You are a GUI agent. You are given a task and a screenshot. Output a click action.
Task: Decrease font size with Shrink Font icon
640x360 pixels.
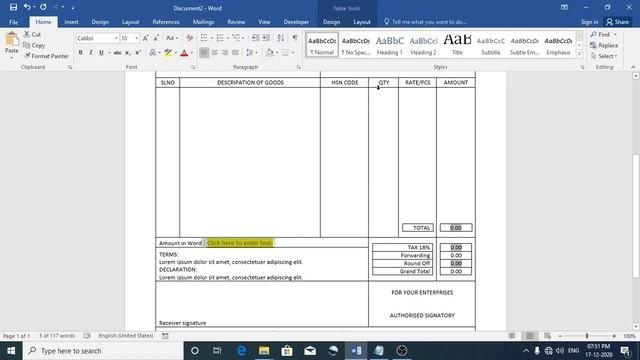156,38
